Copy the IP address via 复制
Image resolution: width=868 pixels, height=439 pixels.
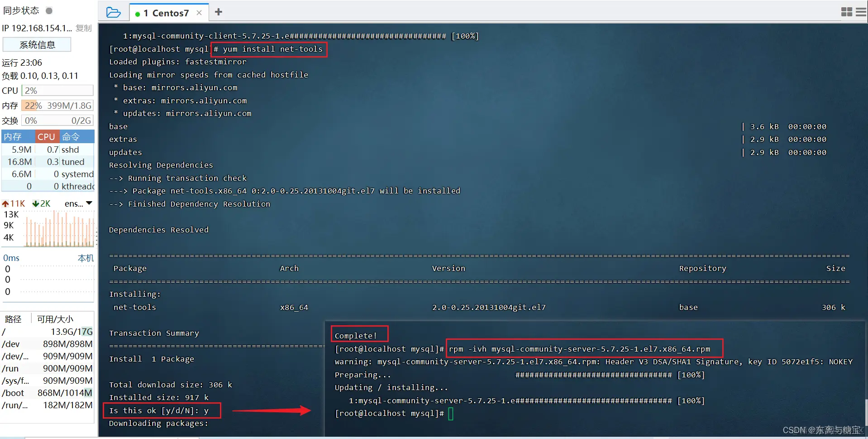pyautogui.click(x=84, y=28)
